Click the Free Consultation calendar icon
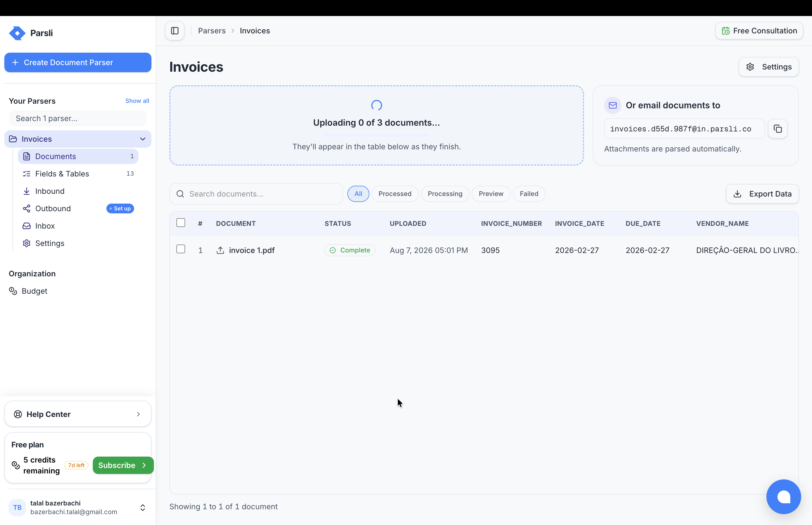This screenshot has width=812, height=525. coord(726,31)
